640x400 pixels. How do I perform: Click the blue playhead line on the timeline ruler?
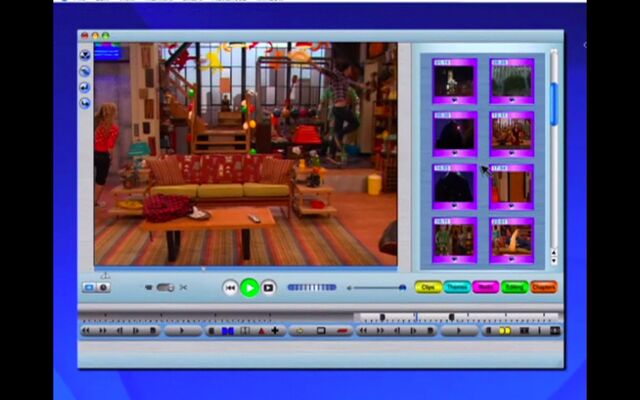tap(416, 317)
